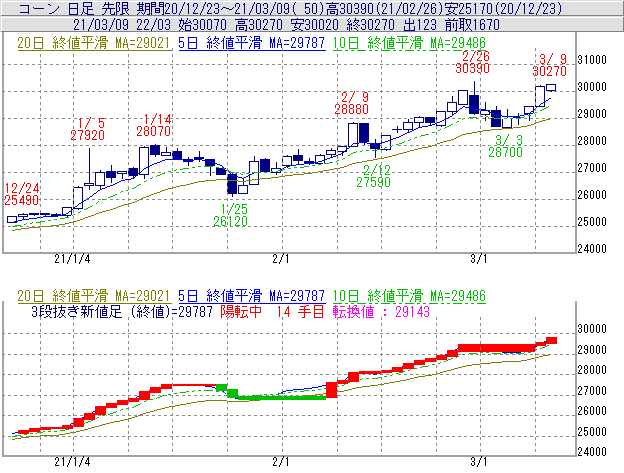Click the 1/5 27920 high label
This screenshot has width=624, height=473.
(88, 129)
